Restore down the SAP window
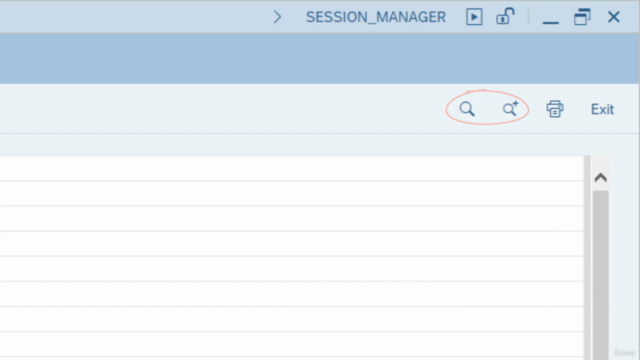Viewport: 640px width, 360px height. click(x=582, y=17)
